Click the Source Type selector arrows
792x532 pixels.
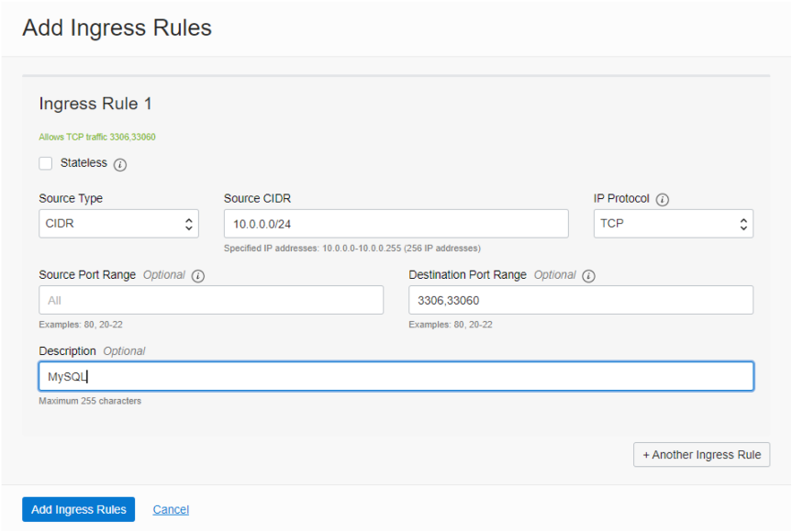(191, 223)
